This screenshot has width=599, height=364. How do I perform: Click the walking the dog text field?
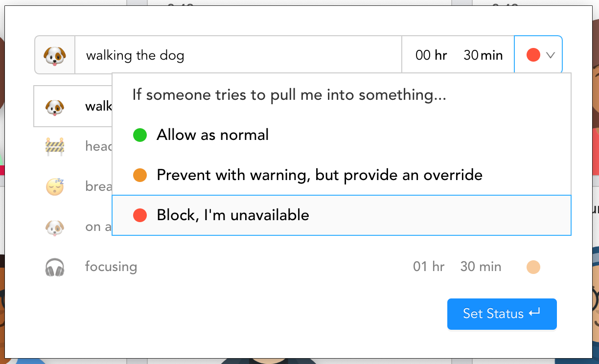point(238,55)
